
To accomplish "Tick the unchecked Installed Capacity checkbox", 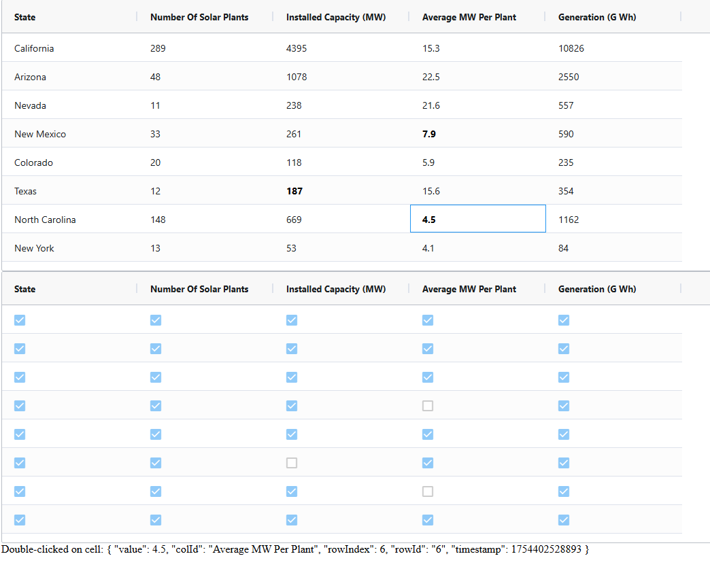I will 292,463.
